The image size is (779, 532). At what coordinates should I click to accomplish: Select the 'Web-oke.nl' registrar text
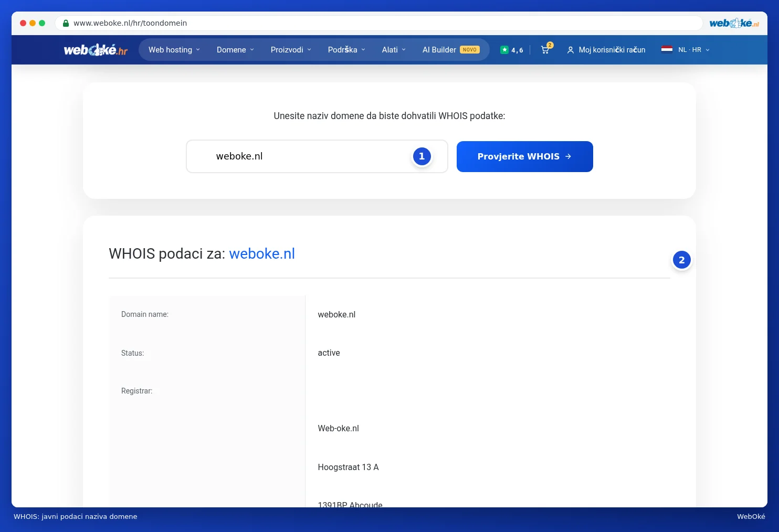tap(339, 429)
